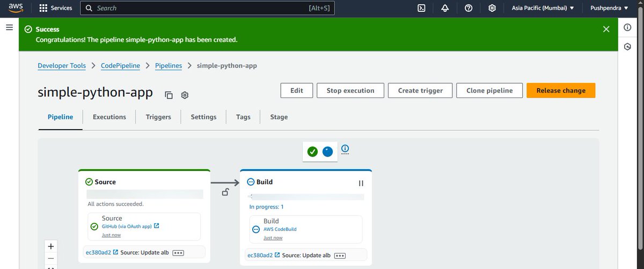Click the Create trigger button
644x269 pixels.
(x=420, y=91)
